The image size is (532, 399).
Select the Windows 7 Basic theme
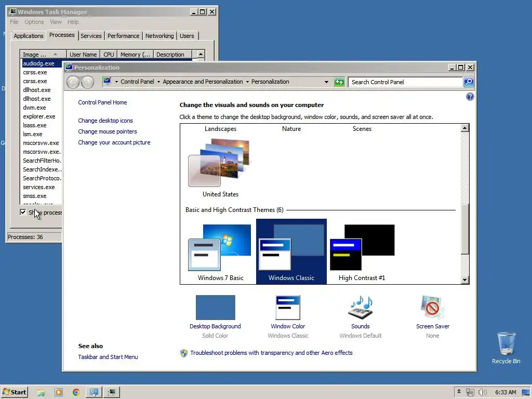pos(220,252)
